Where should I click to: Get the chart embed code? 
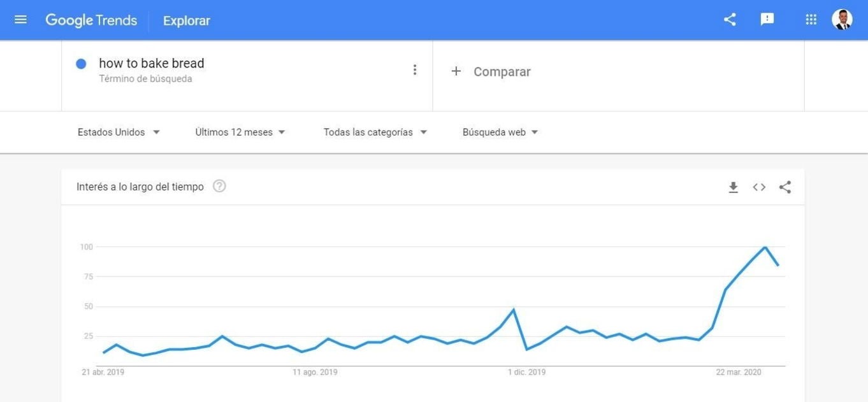[759, 187]
